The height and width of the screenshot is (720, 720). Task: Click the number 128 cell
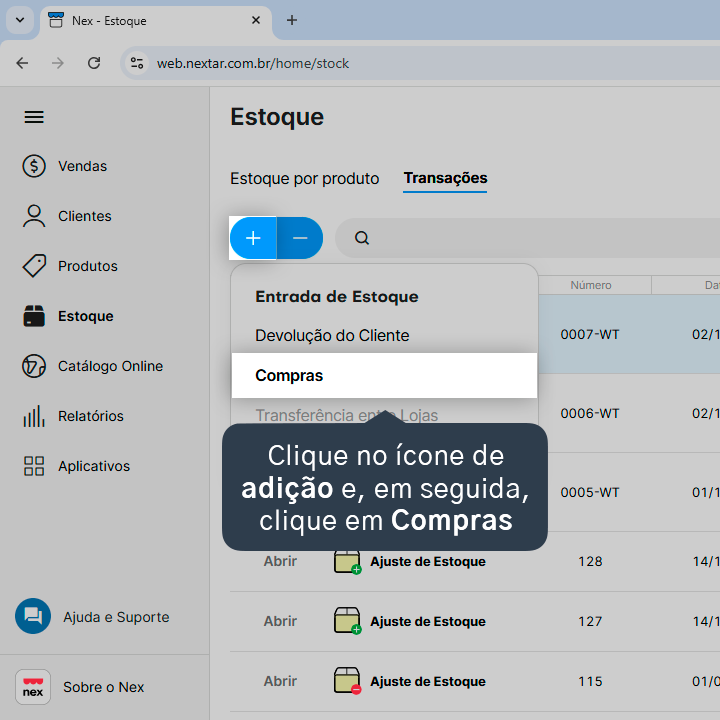(590, 562)
